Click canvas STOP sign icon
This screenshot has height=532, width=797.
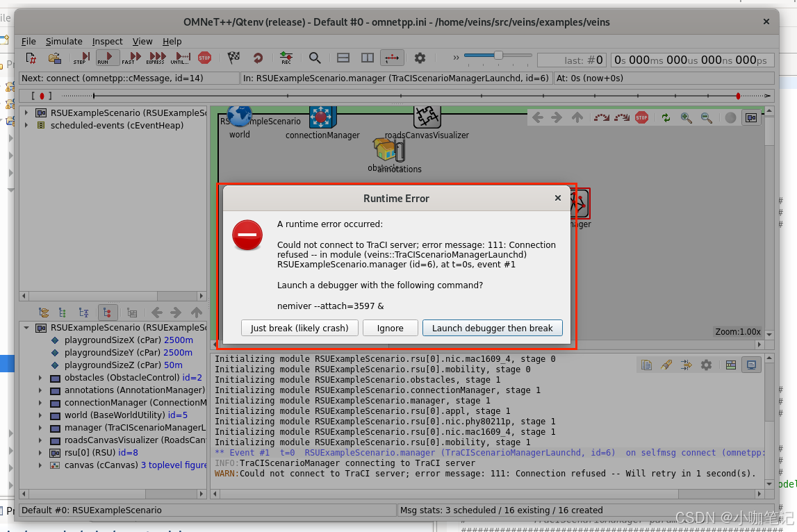click(x=642, y=118)
